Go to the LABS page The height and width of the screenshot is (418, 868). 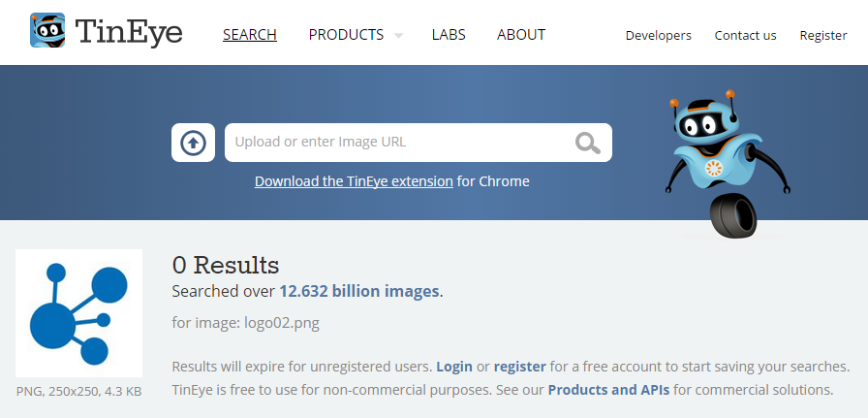click(x=449, y=35)
